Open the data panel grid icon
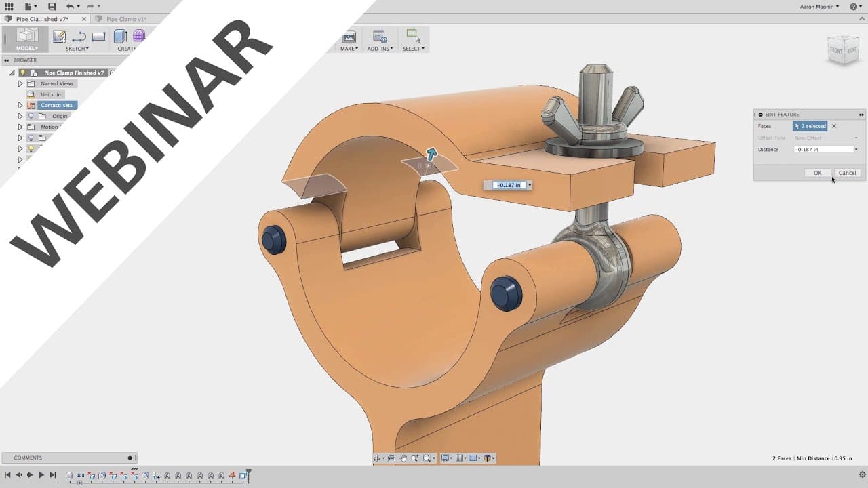 tap(9, 6)
